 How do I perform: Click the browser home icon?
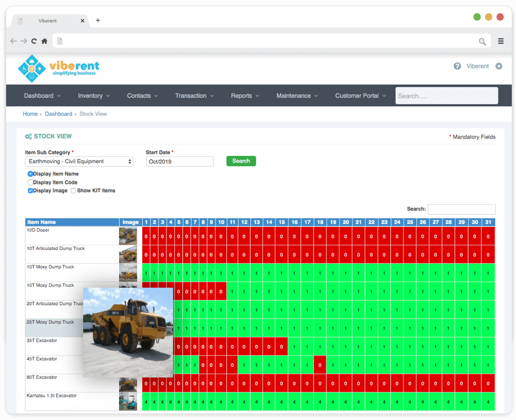tap(45, 41)
